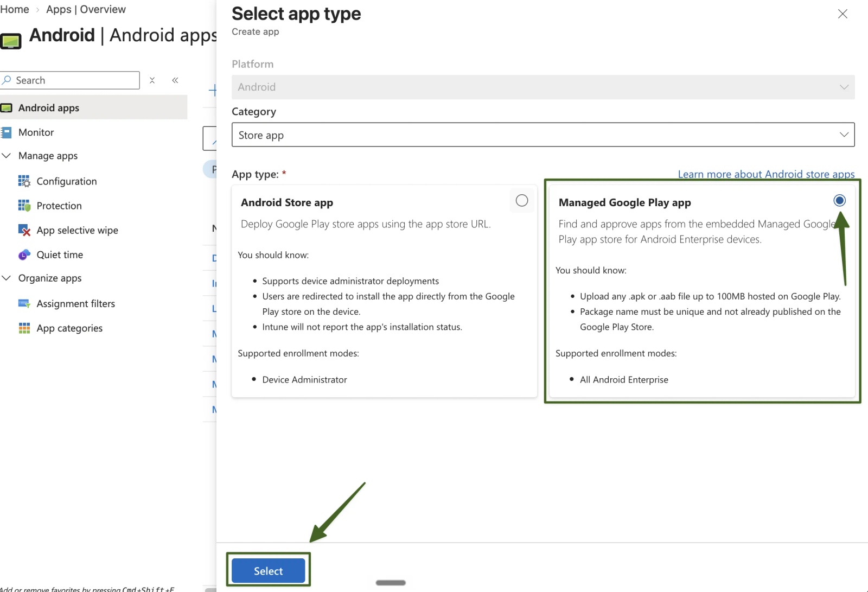Select Android Store app radio button

(x=522, y=201)
